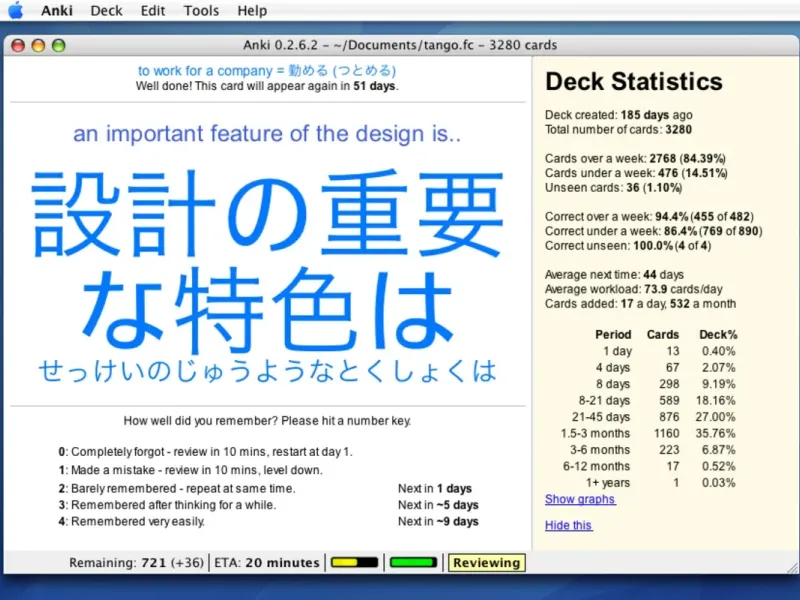Click 'Total number of cards: 3280' line
Screen dimensions: 800x600
click(618, 129)
